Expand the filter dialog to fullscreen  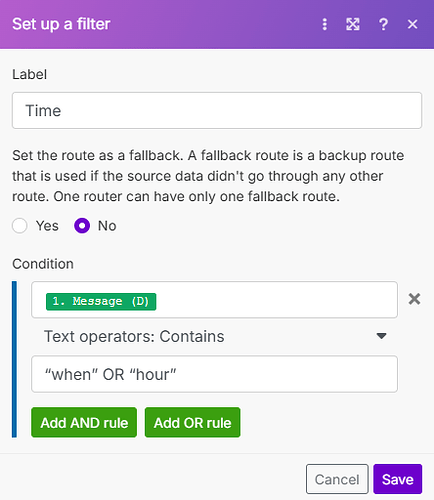(x=353, y=24)
